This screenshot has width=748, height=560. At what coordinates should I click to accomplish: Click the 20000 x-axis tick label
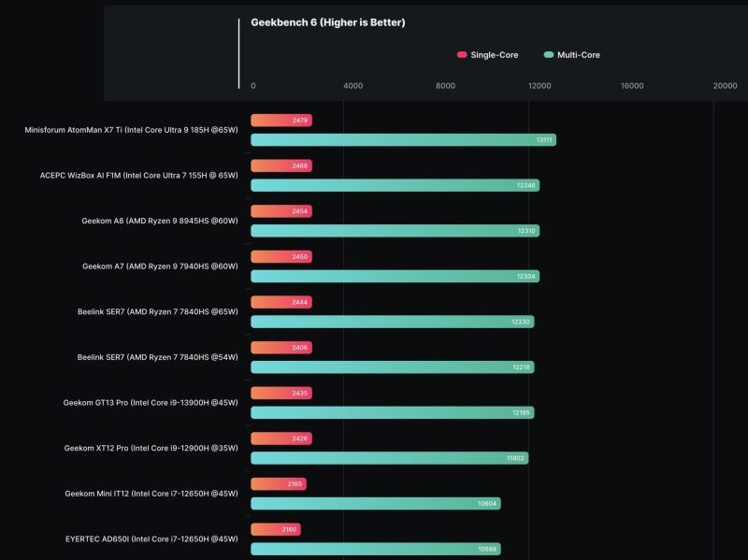[x=725, y=86]
